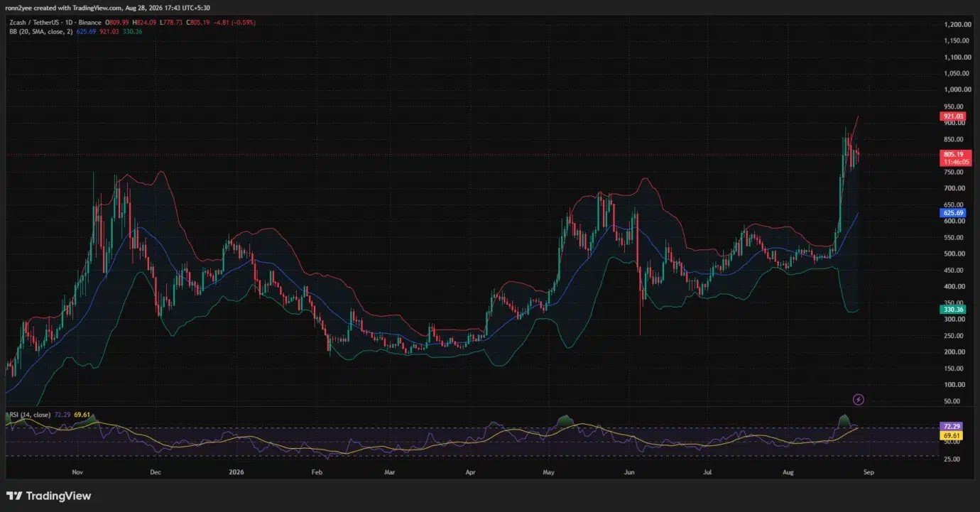The width and height of the screenshot is (980, 512).
Task: Click the Jul label on the time axis
Action: (x=707, y=472)
